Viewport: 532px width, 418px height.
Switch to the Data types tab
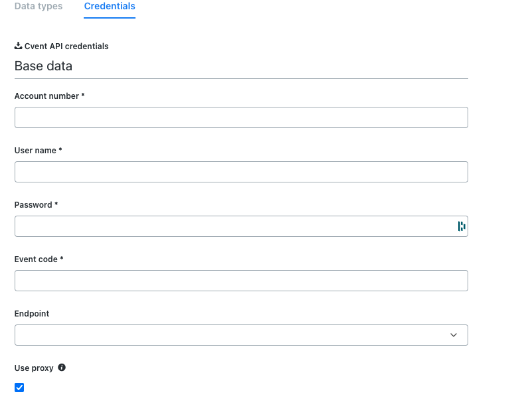[x=39, y=6]
